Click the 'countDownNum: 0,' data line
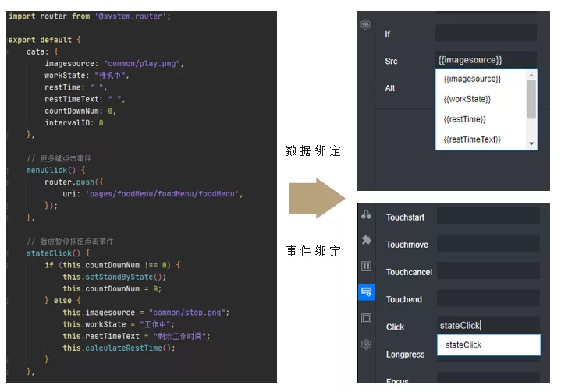561x392 pixels. pos(80,111)
